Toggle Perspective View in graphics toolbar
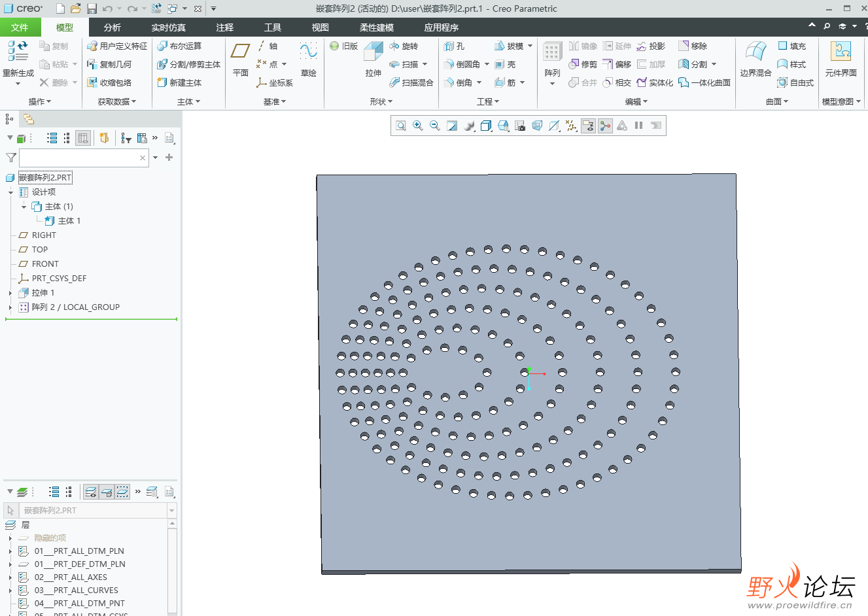 pyautogui.click(x=537, y=126)
